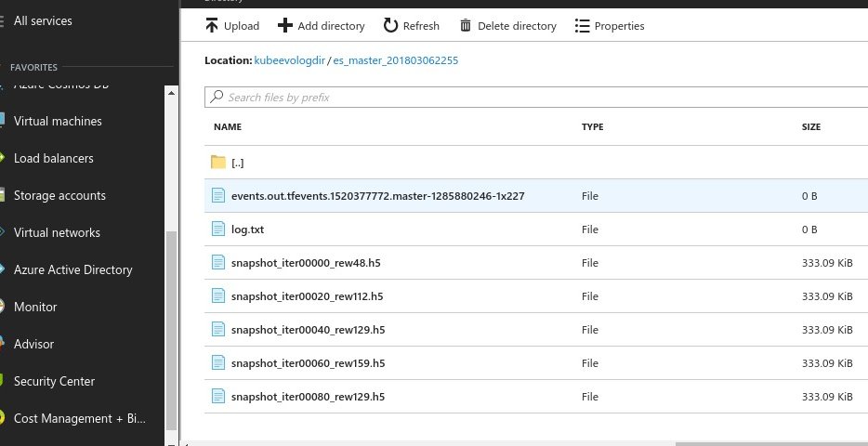Select snapshot_iter00020_rew112.h5 file name
Viewport: 868px width, 446px height.
[308, 296]
